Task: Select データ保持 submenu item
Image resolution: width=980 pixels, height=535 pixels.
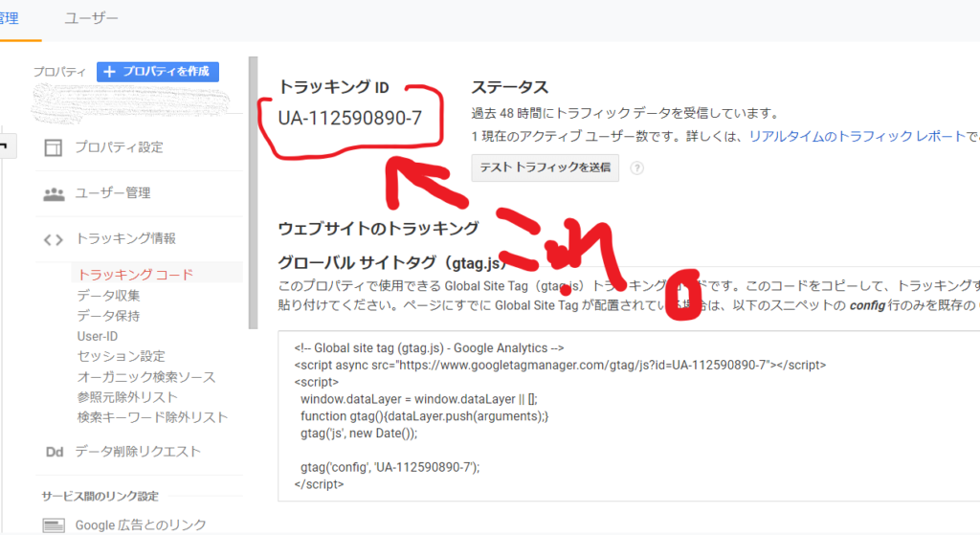Action: [x=109, y=316]
